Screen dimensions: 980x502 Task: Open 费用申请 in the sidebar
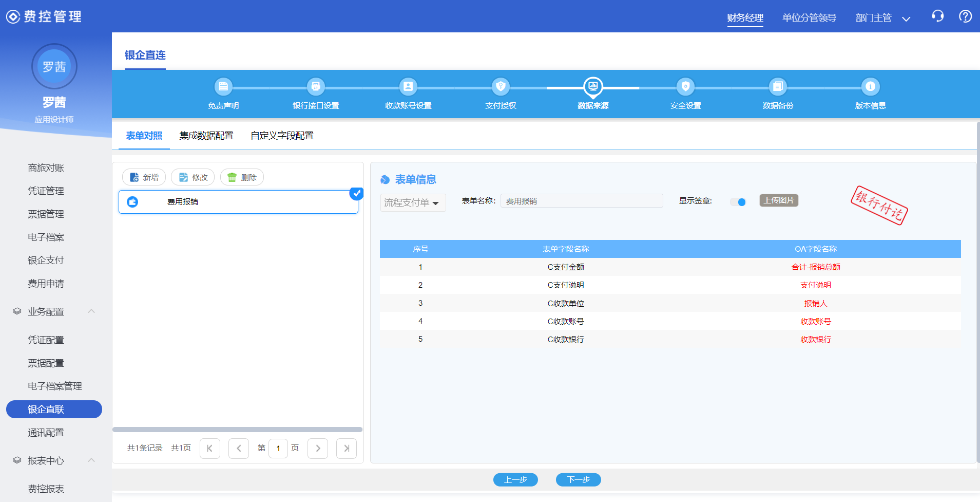click(x=46, y=284)
